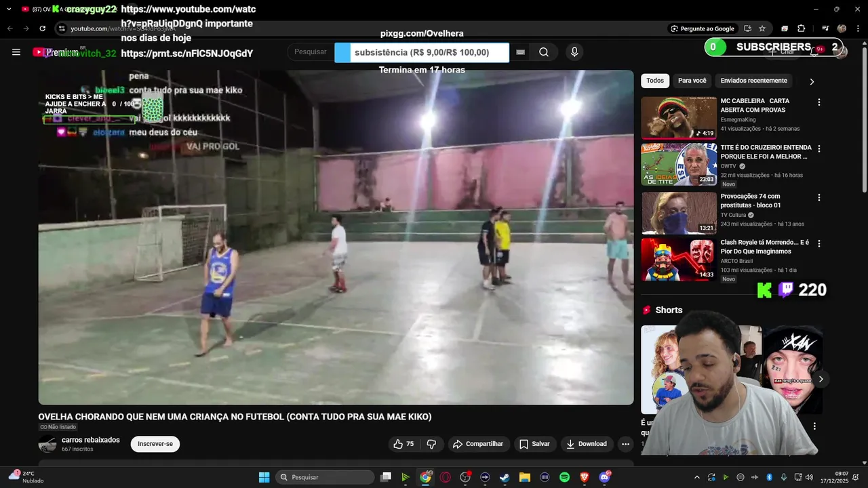The image size is (868, 488).
Task: Open the Chrome profile avatar
Action: [842, 28]
